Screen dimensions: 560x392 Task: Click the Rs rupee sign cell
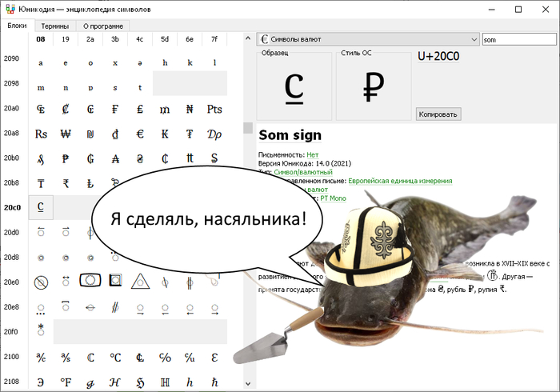[41, 134]
